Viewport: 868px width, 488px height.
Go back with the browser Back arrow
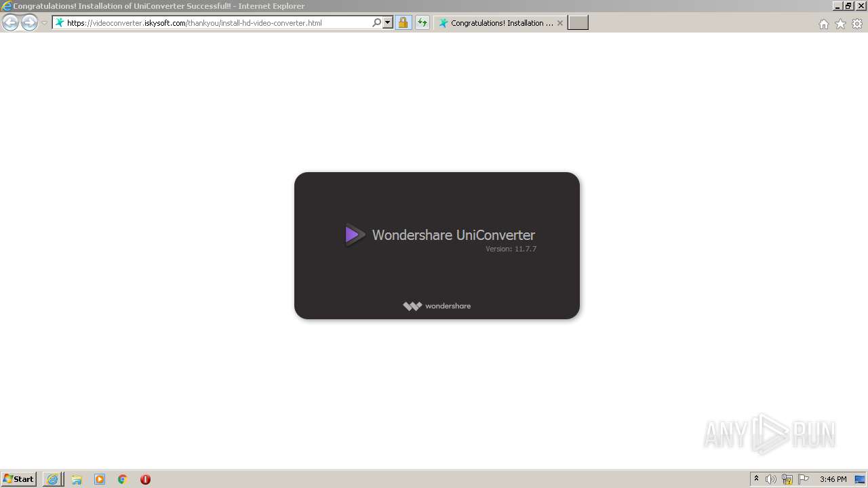(x=10, y=23)
